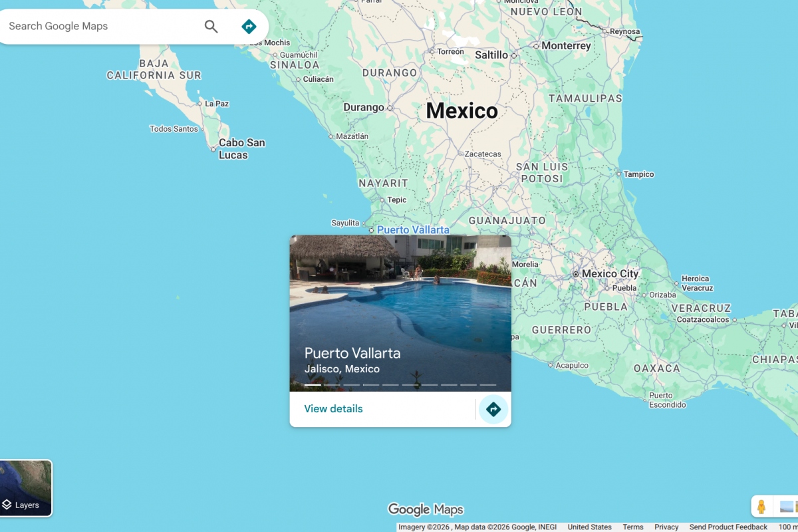Screen dimensions: 798x532
Task: Click Send Product Feedback link
Action: 728,527
